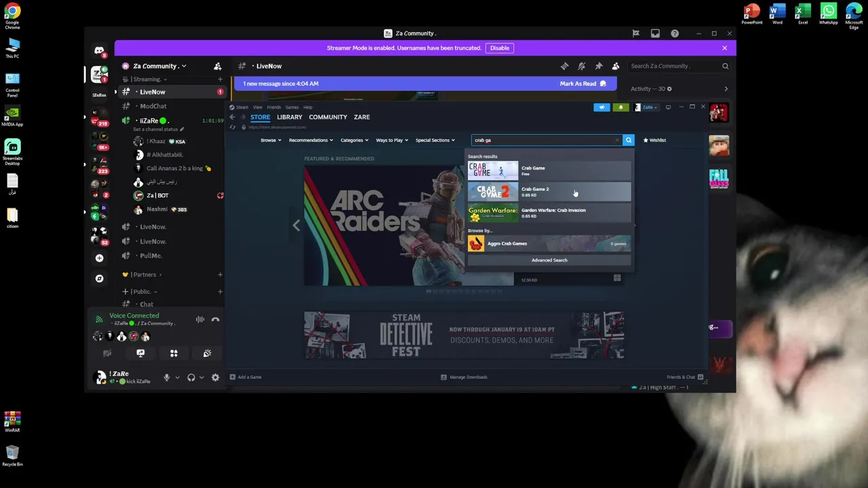Open the activities launcher icon in voice panel
The height and width of the screenshot is (488, 868).
click(x=174, y=353)
